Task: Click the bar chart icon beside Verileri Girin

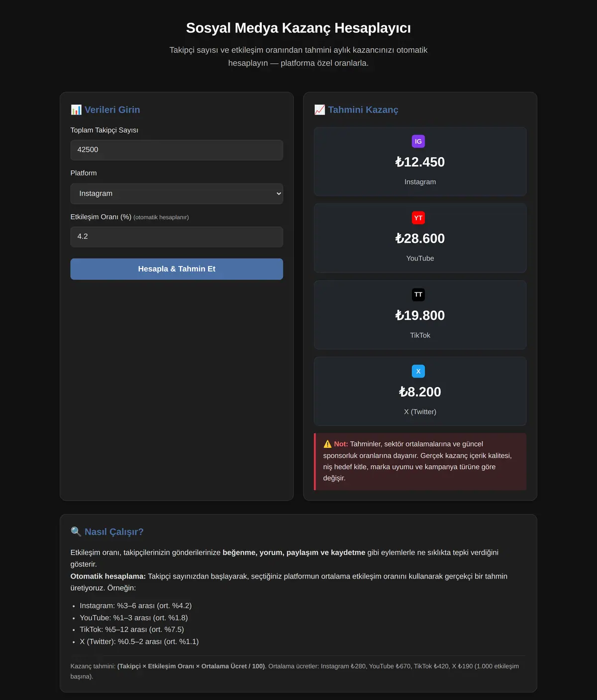Action: pyautogui.click(x=76, y=109)
